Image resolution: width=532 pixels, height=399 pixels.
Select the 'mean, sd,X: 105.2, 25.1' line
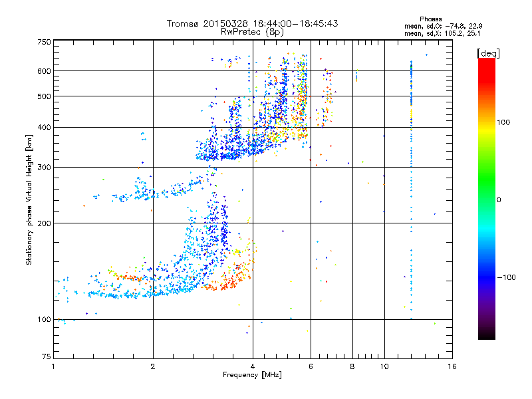pos(442,34)
